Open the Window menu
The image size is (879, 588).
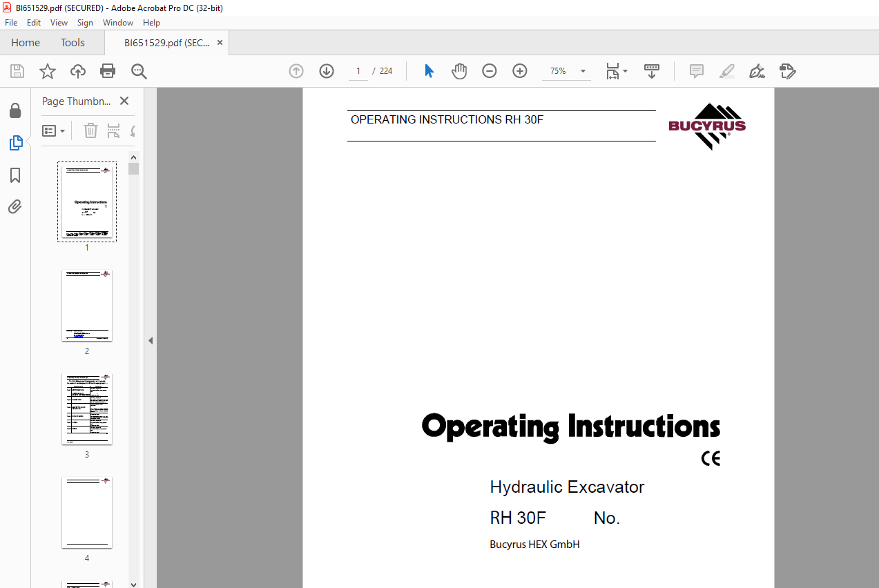tap(118, 23)
